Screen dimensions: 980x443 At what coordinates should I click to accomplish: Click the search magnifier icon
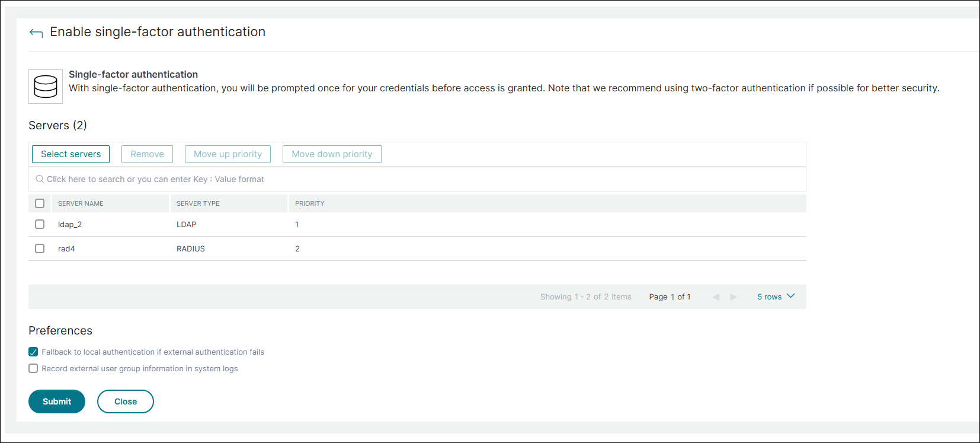click(x=40, y=179)
